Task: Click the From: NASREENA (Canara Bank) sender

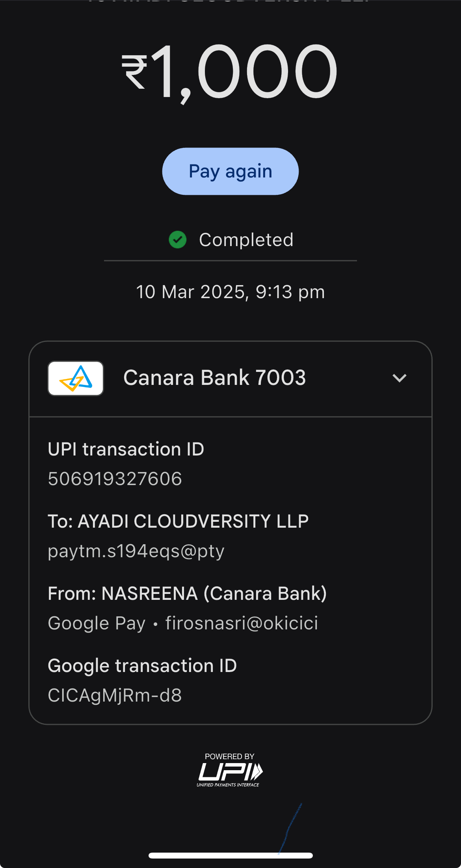Action: click(x=187, y=594)
